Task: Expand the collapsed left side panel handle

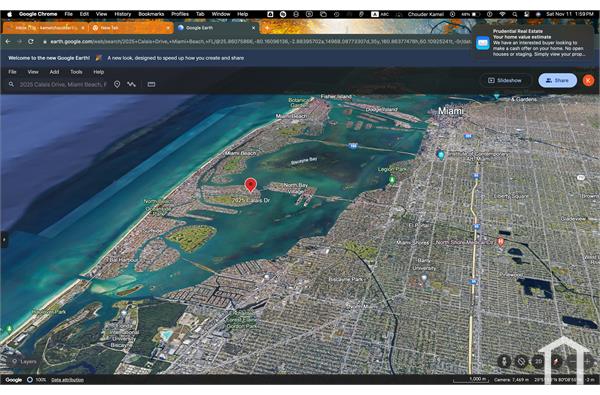Action: point(4,240)
